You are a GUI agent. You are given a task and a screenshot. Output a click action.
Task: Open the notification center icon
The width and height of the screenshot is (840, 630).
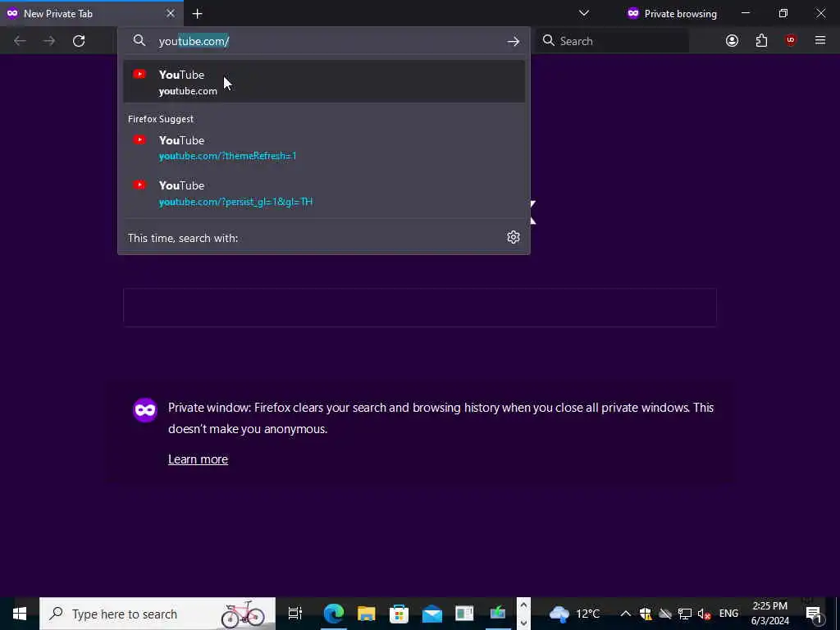(x=814, y=614)
